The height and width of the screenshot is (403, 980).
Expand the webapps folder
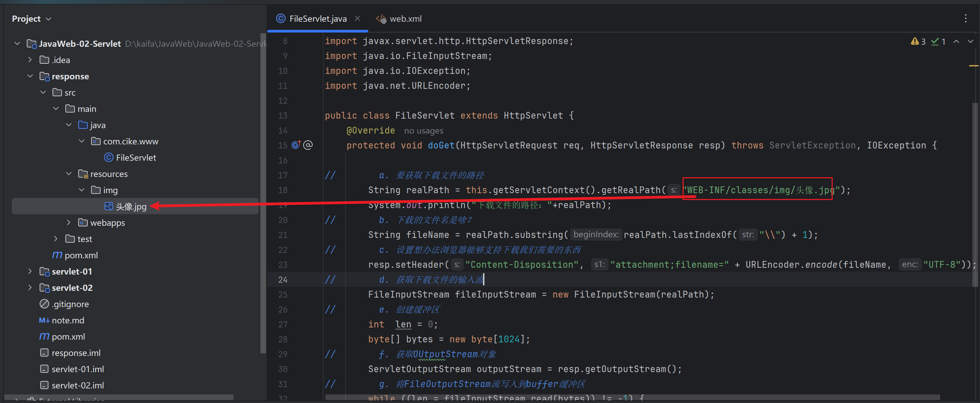(x=68, y=222)
